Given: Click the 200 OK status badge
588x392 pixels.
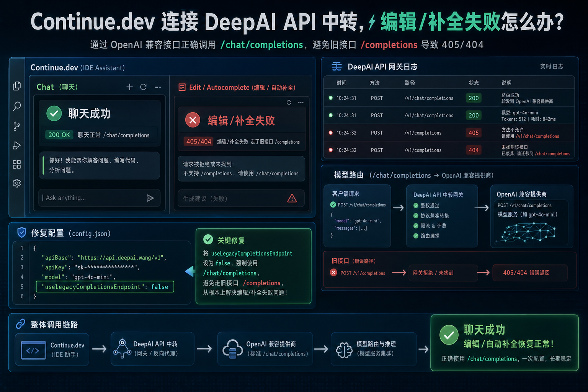Looking at the screenshot, I should (x=59, y=135).
